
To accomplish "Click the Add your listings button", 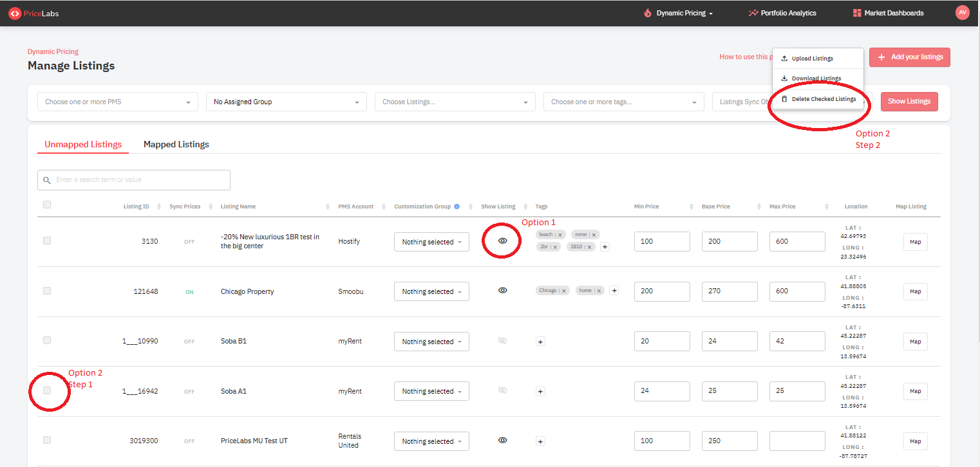I will coord(910,57).
